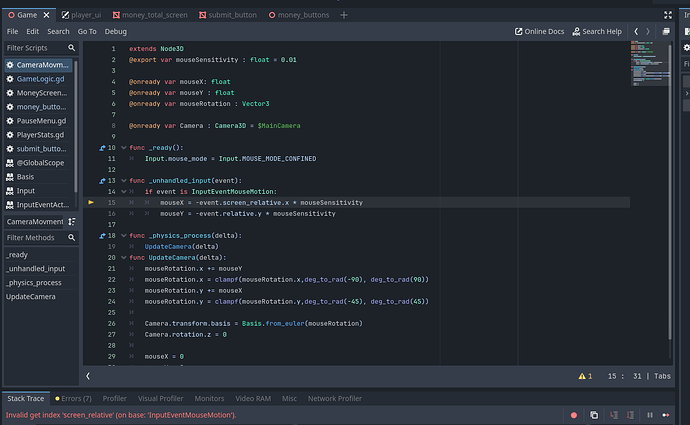Click the Tabs indentation indicator
Viewport: 690px width, 425px height.
tap(662, 376)
